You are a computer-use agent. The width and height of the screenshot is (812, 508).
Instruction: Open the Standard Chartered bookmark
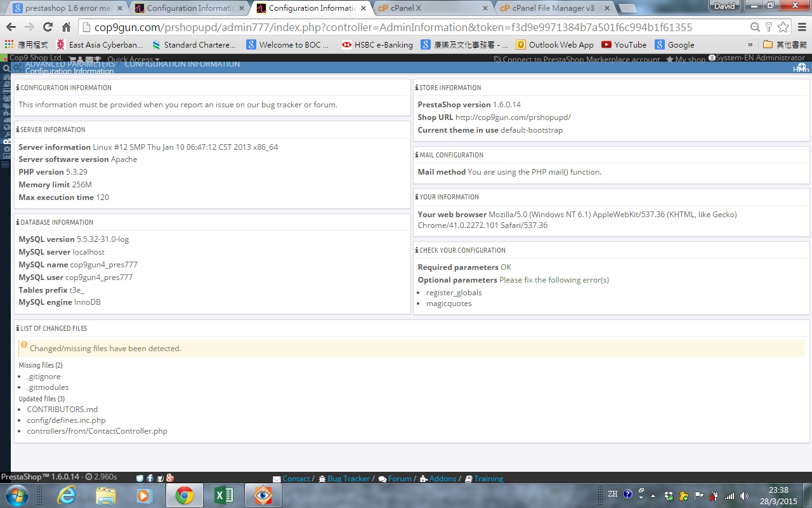pos(194,45)
